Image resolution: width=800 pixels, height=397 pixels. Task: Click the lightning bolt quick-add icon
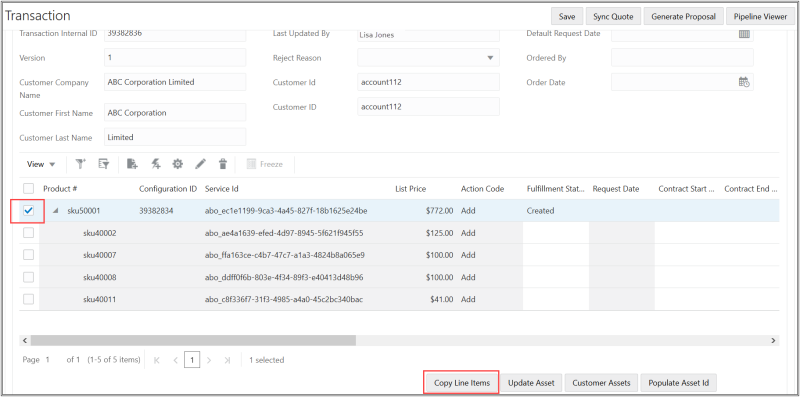pos(156,164)
